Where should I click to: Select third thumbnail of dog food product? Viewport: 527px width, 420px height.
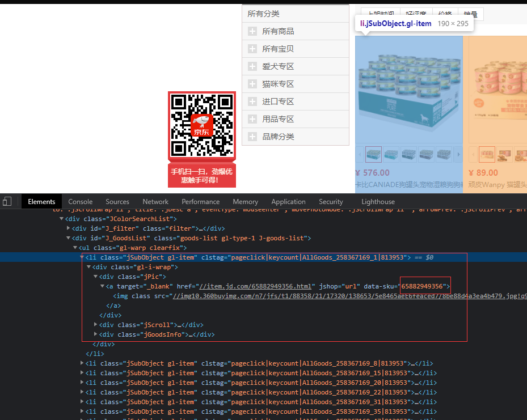pyautogui.click(x=408, y=154)
